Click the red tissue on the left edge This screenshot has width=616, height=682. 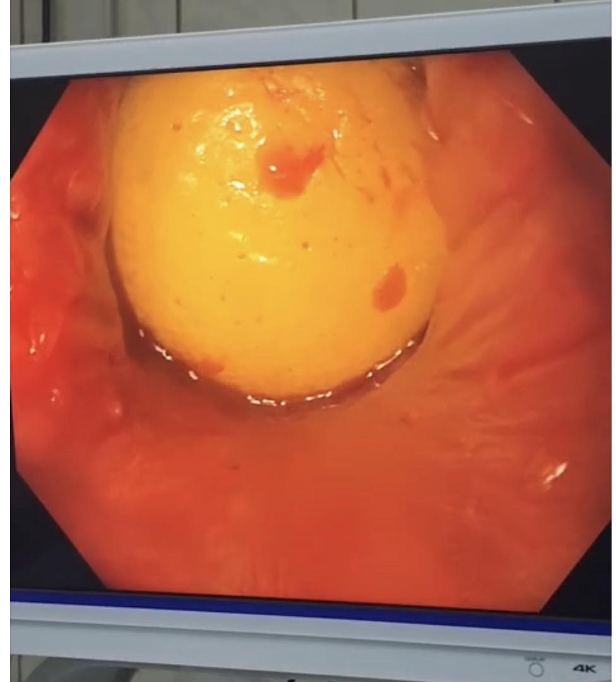click(38, 284)
